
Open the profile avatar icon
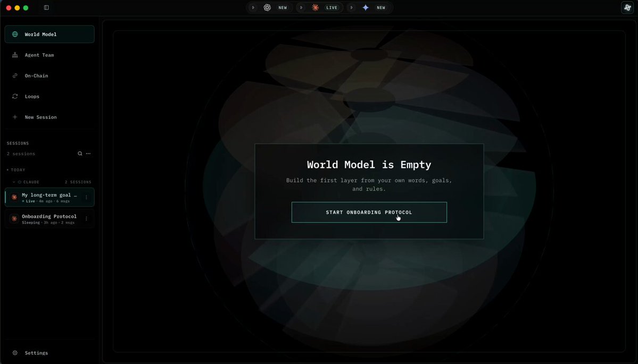[627, 8]
